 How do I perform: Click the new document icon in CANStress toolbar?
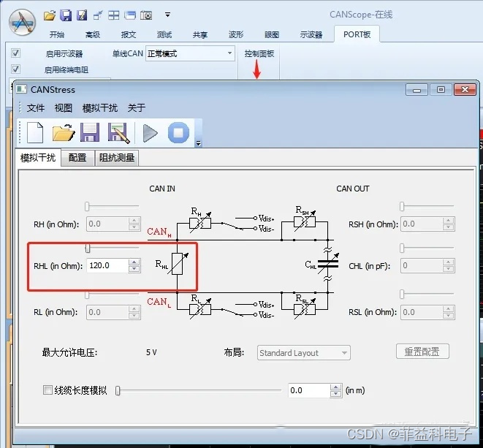pos(35,132)
